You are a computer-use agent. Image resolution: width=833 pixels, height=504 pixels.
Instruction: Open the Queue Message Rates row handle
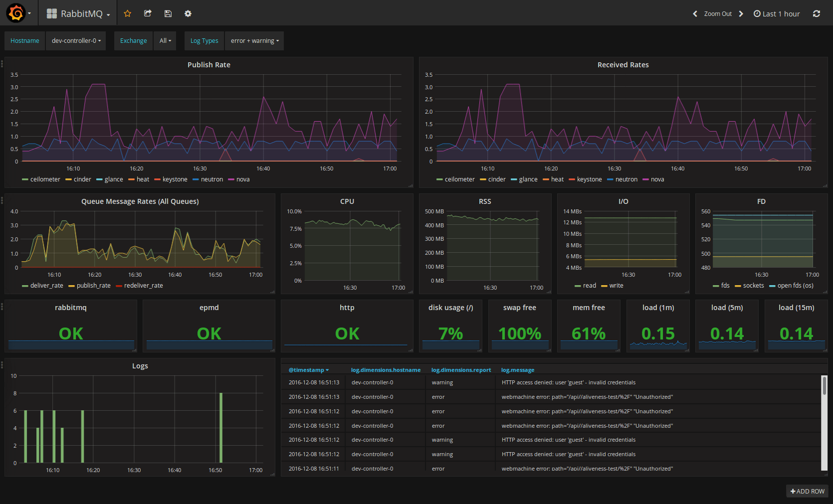(x=2, y=200)
